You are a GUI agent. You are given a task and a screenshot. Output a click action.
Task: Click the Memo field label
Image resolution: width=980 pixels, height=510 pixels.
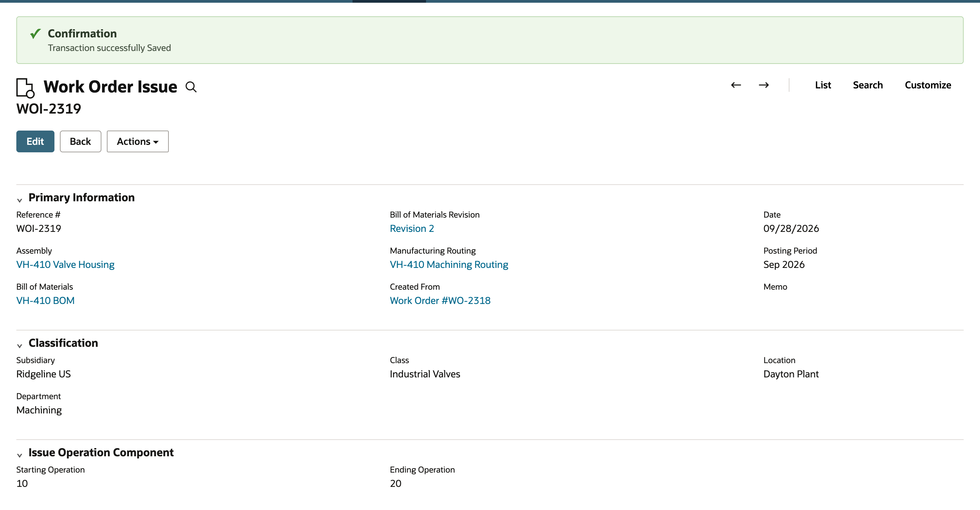click(x=775, y=287)
